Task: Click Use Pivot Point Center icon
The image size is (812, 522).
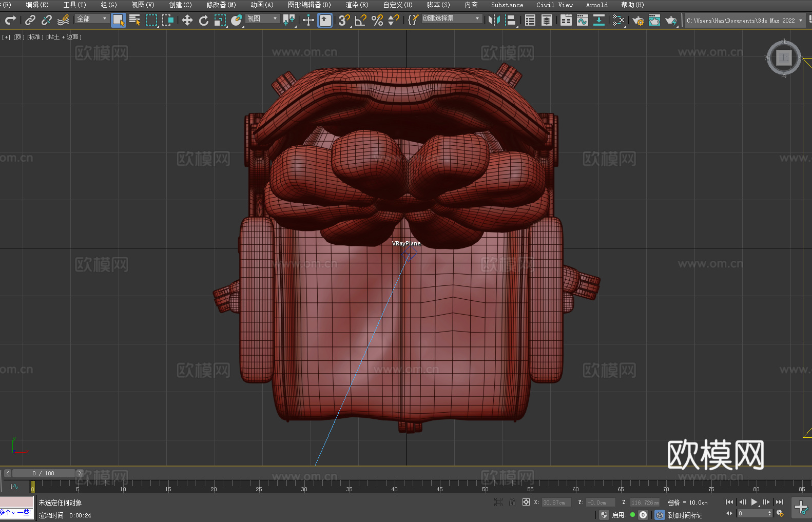Action: click(x=289, y=20)
